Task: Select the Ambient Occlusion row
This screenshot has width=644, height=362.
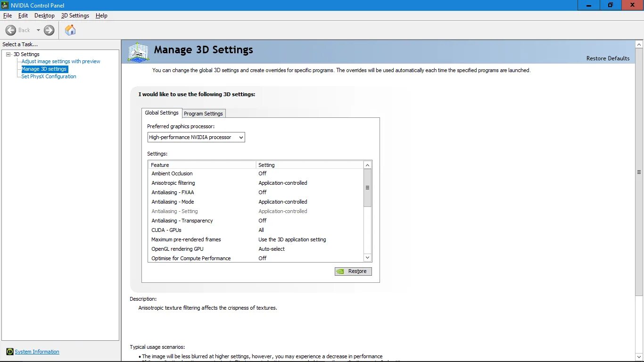Action: click(256, 173)
